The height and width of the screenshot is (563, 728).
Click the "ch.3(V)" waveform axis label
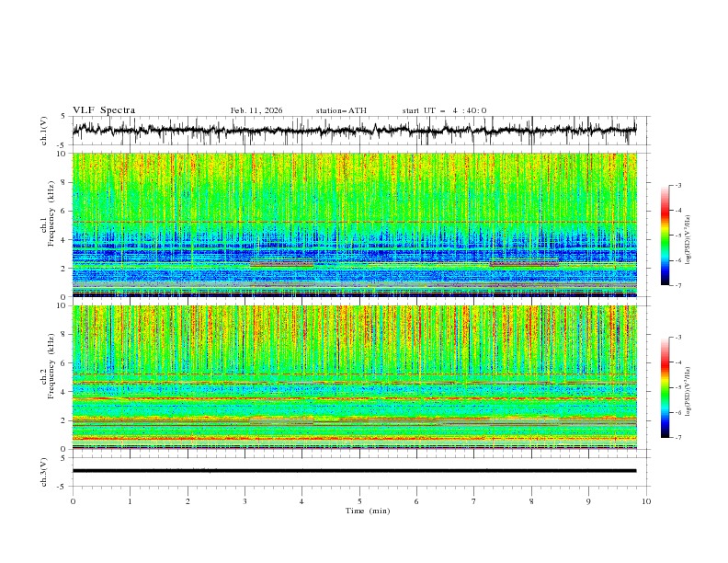pyautogui.click(x=44, y=472)
